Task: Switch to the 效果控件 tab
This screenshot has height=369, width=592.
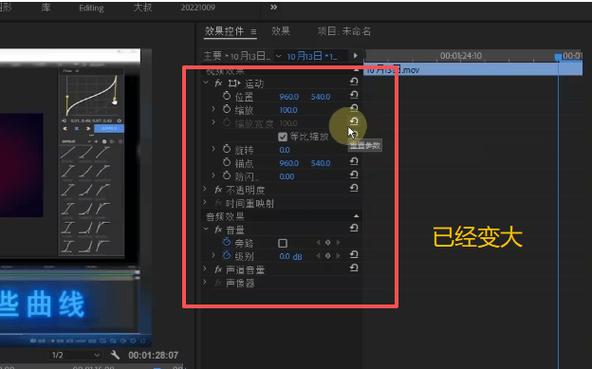Action: 224,31
